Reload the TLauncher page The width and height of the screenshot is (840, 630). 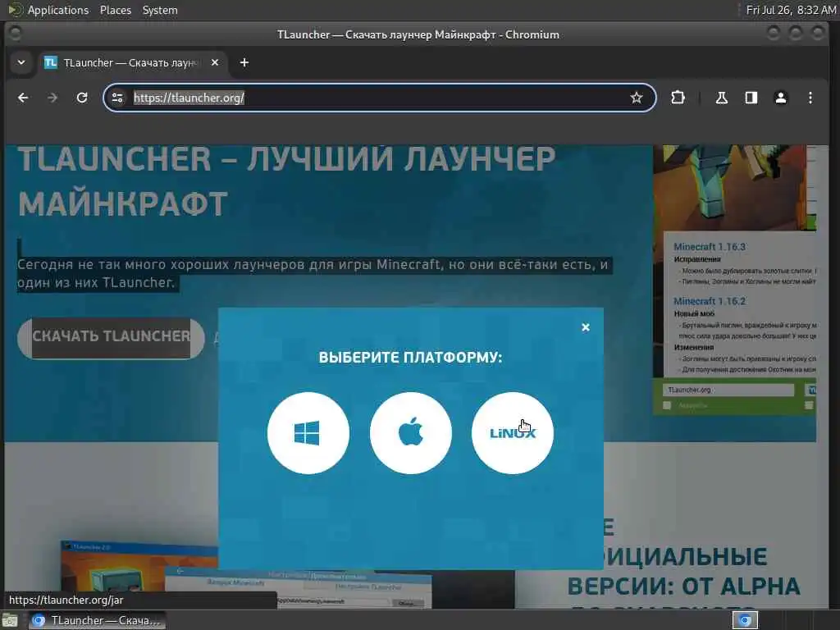(81, 98)
